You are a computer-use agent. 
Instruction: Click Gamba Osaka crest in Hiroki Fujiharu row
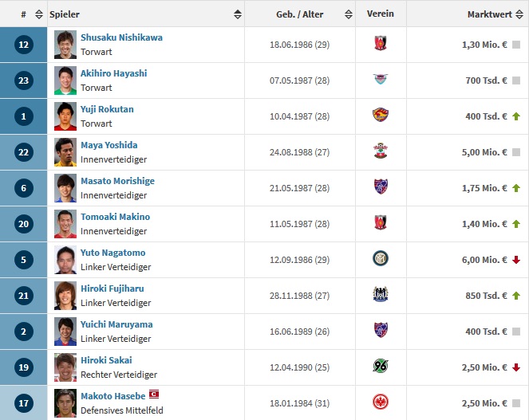tap(380, 296)
